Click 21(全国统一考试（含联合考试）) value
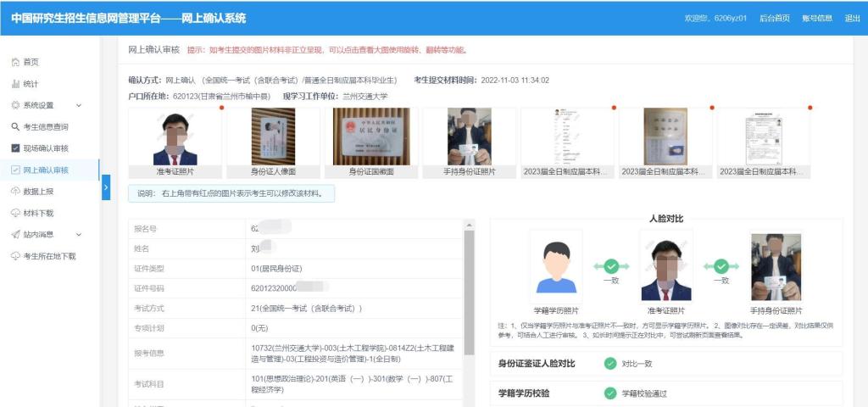The height and width of the screenshot is (407, 868). point(306,309)
